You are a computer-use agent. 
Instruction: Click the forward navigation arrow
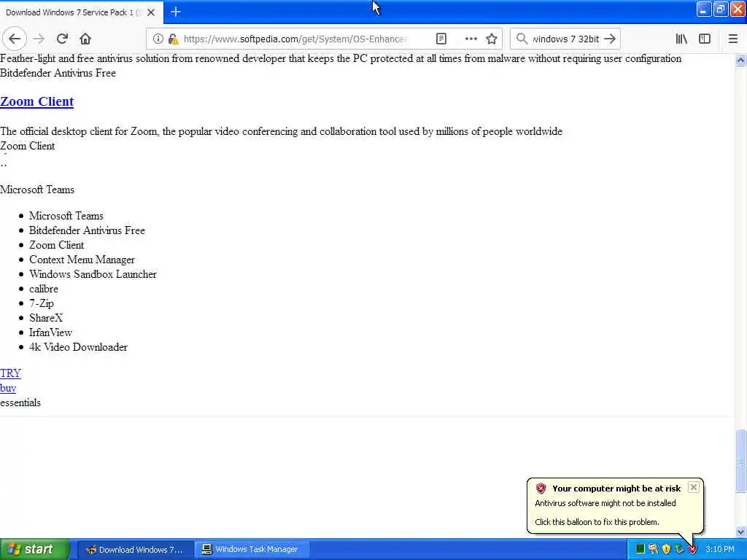pos(39,39)
